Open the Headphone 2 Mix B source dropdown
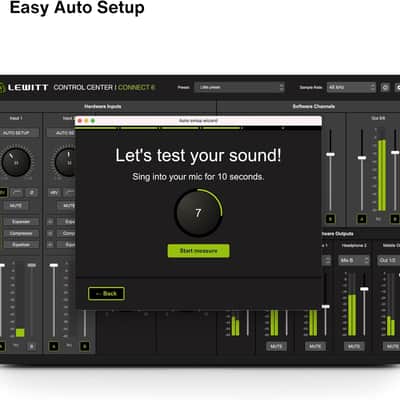The height and width of the screenshot is (400, 400). (354, 260)
